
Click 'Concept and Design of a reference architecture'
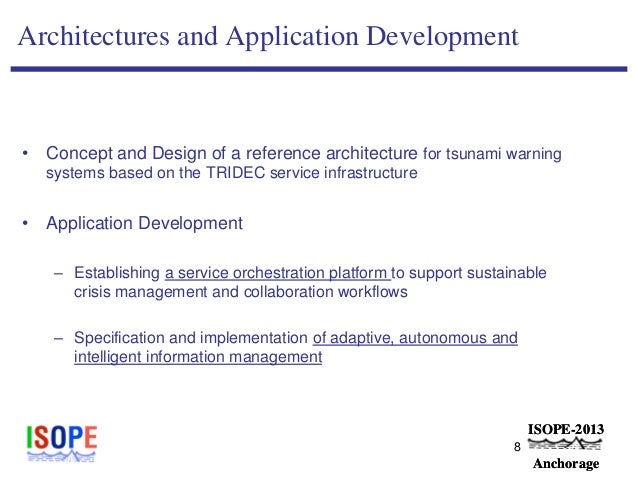(232, 153)
